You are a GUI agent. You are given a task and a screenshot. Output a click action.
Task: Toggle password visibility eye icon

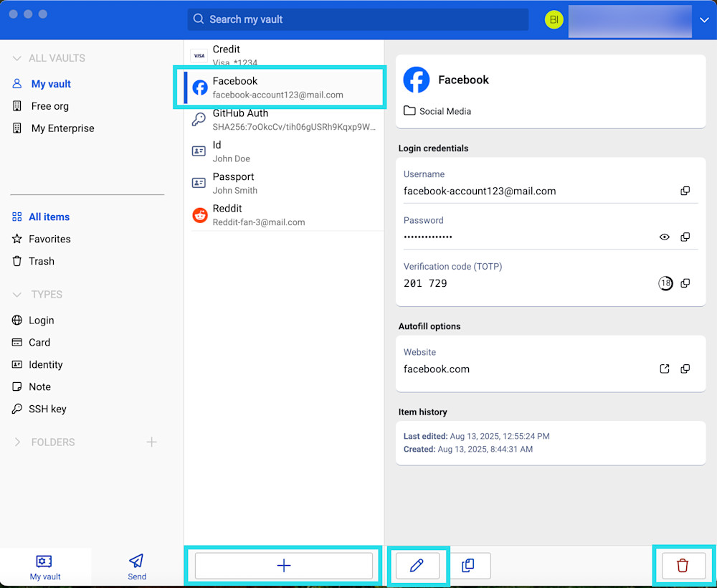[x=665, y=237]
